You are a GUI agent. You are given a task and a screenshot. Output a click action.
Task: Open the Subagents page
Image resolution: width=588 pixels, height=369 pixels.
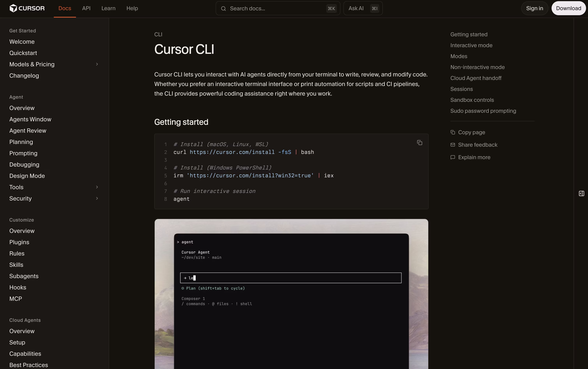point(24,276)
